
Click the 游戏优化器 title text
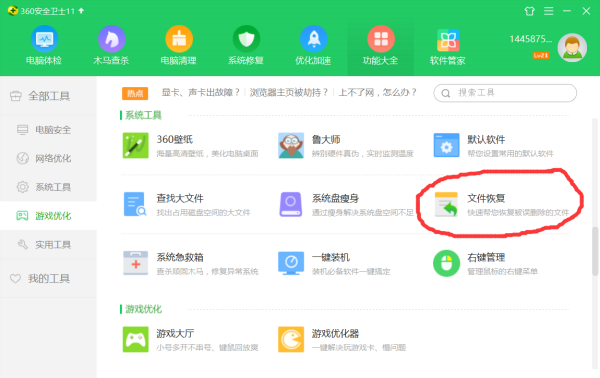pos(335,333)
